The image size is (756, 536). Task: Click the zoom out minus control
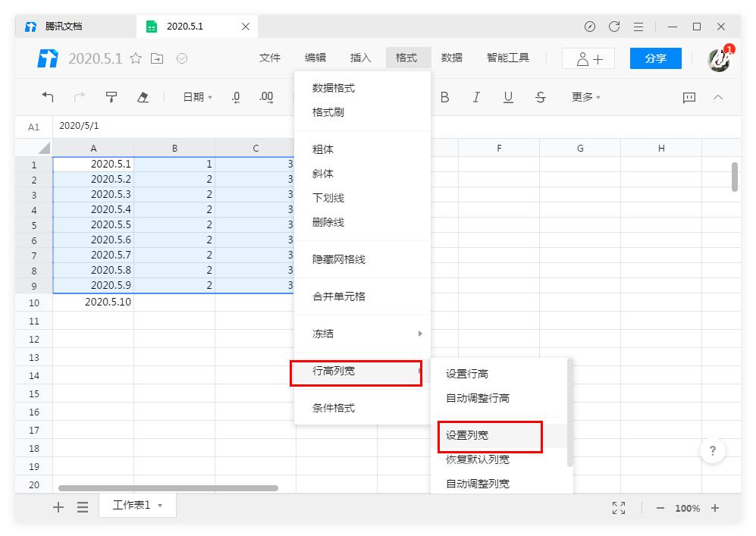click(663, 508)
